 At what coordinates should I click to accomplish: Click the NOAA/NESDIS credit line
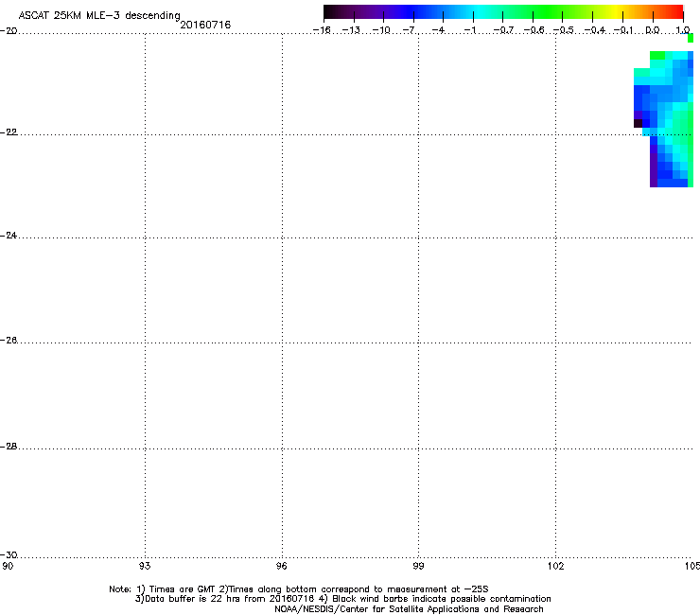click(409, 609)
